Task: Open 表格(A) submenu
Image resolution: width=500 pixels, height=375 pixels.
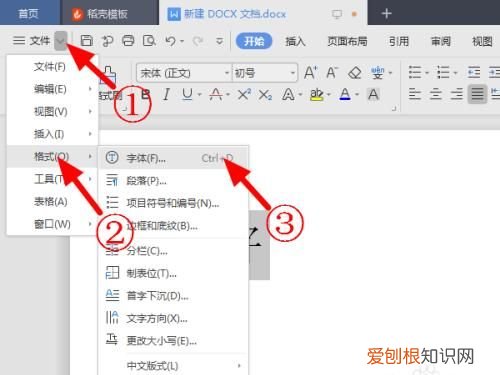Action: point(52,201)
